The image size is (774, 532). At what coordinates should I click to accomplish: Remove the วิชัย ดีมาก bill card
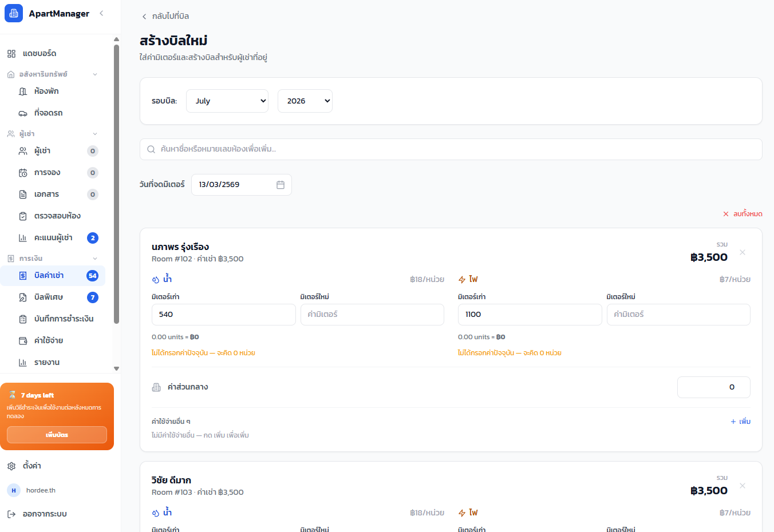point(743,486)
